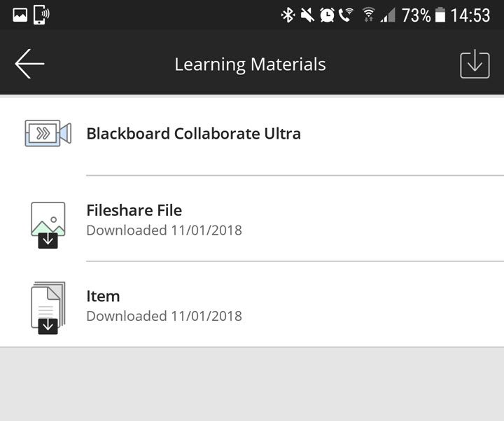Viewport: 504px width, 421px height.
Task: Open Blackboard Collaborate Ultra video icon
Action: [x=48, y=133]
